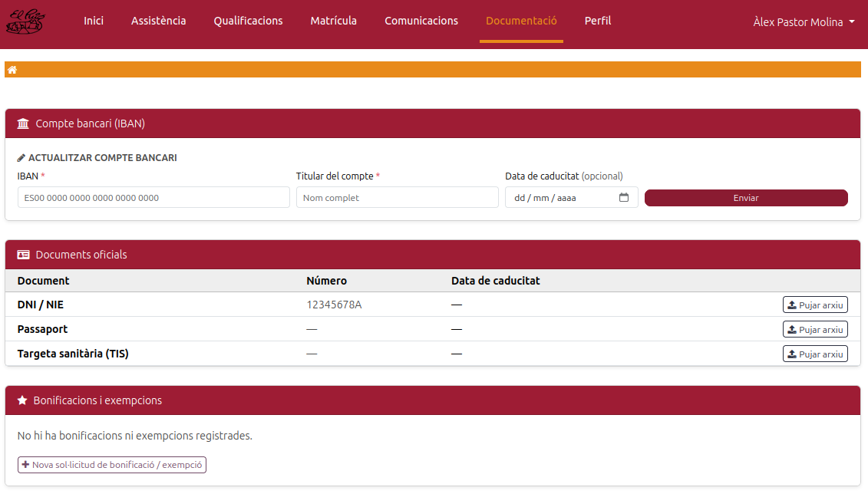Click the Passaport row label
Viewport: 868px width, 494px height.
[x=42, y=329]
